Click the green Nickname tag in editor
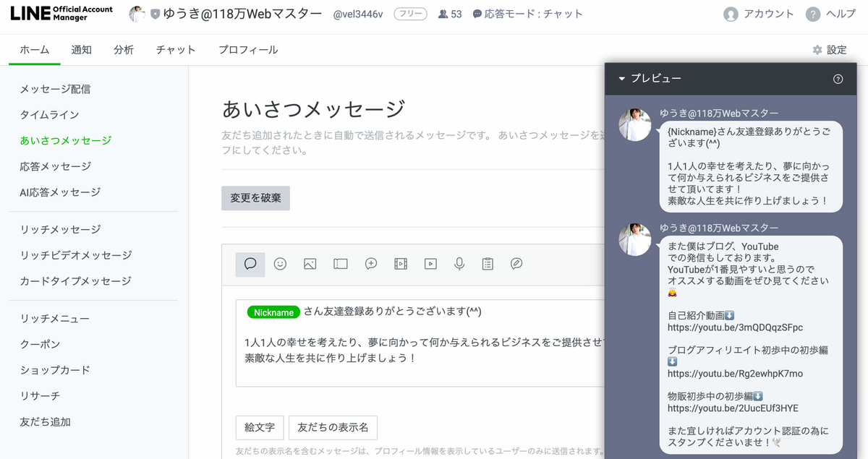The image size is (868, 459). tap(273, 312)
